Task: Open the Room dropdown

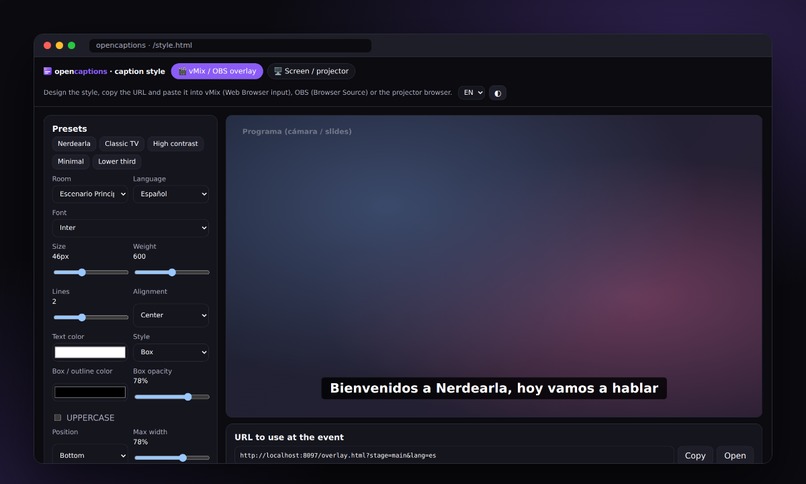Action: point(90,194)
